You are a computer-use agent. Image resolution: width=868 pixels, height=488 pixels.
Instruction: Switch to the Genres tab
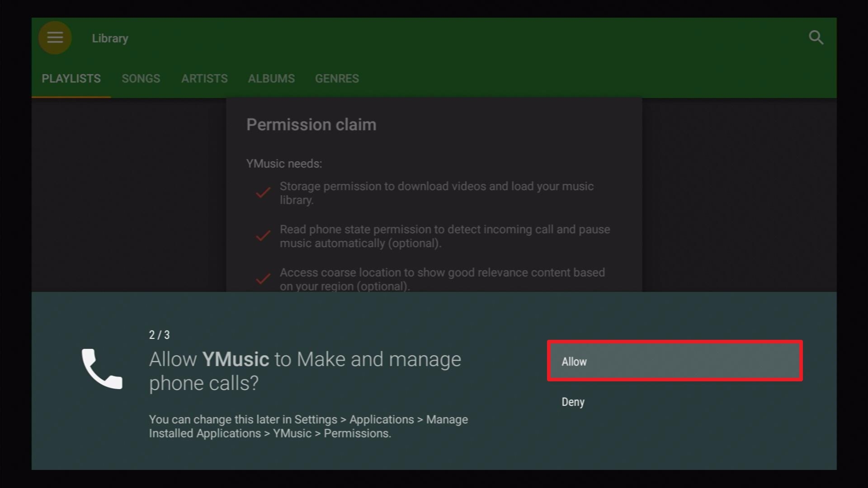click(x=337, y=79)
